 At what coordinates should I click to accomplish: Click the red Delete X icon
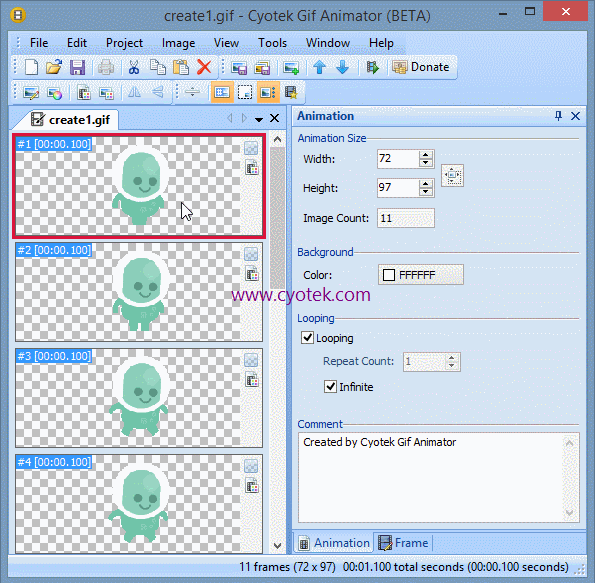point(204,68)
